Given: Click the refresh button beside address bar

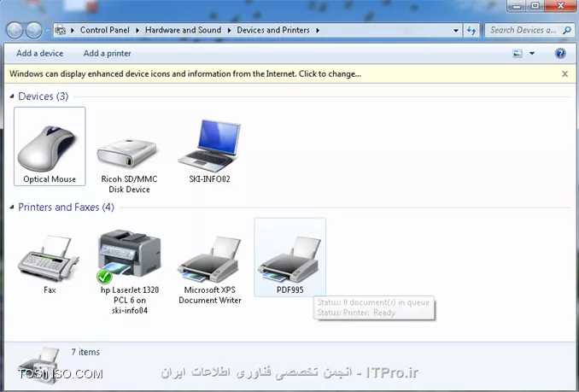Looking at the screenshot, I should [x=471, y=30].
